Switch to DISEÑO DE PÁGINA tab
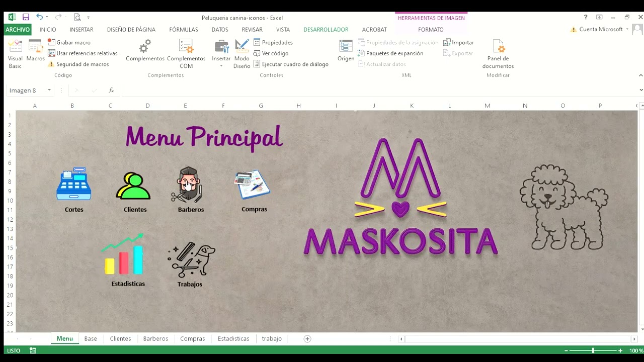This screenshot has width=644, height=362. pos(131,30)
